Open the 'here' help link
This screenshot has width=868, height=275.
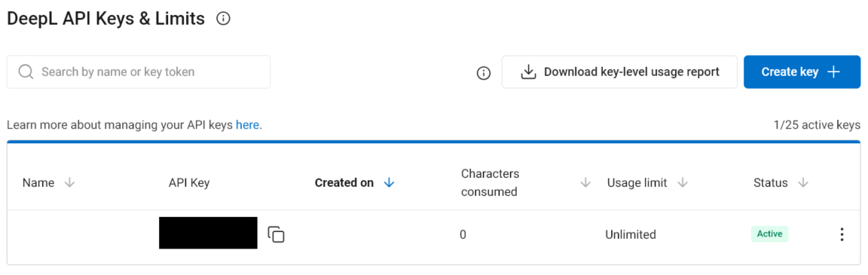pyautogui.click(x=247, y=125)
